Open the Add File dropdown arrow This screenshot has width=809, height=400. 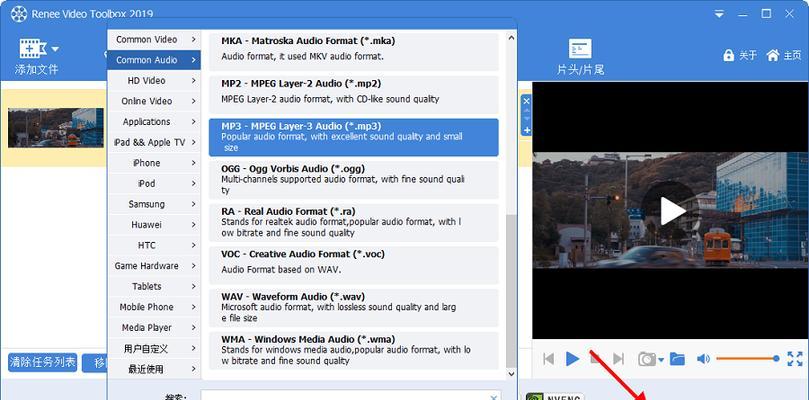tap(55, 50)
